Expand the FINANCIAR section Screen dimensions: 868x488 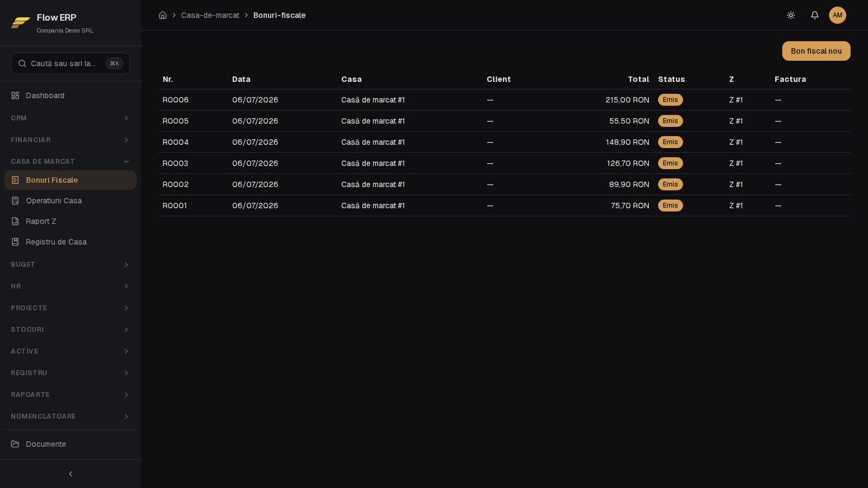(x=71, y=140)
